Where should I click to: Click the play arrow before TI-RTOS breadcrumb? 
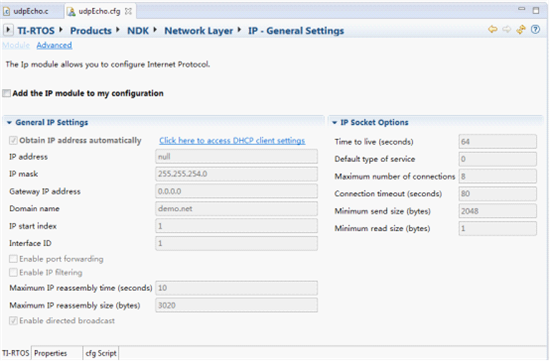point(8,30)
